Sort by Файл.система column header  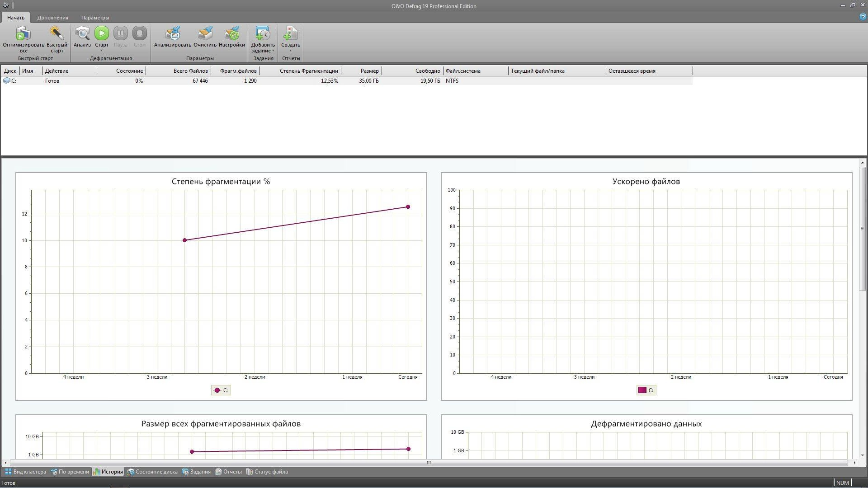[476, 71]
